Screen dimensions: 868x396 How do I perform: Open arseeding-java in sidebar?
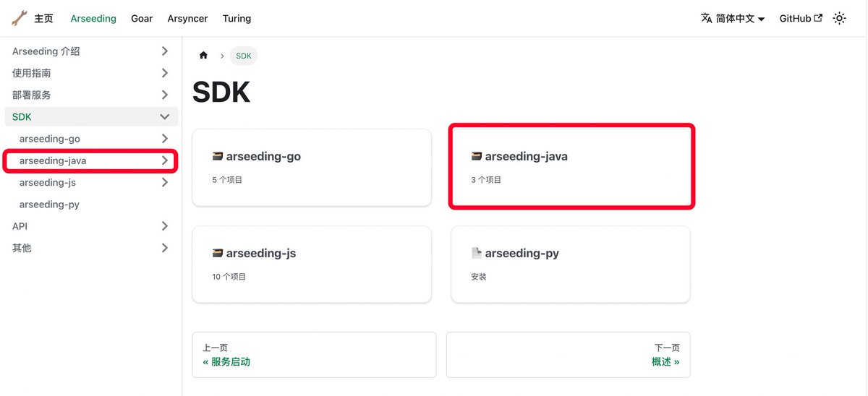tap(53, 160)
